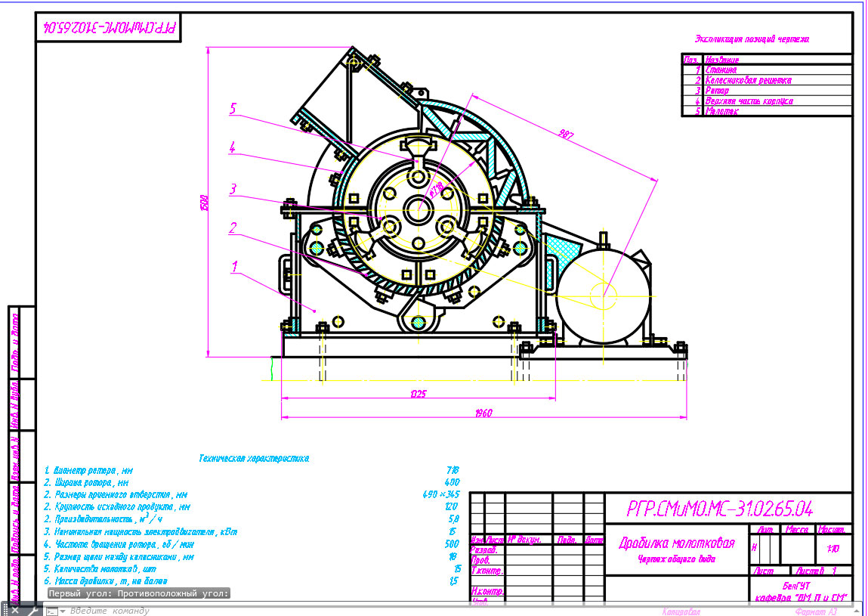
Task: Close the command line panel
Action: coord(15,611)
